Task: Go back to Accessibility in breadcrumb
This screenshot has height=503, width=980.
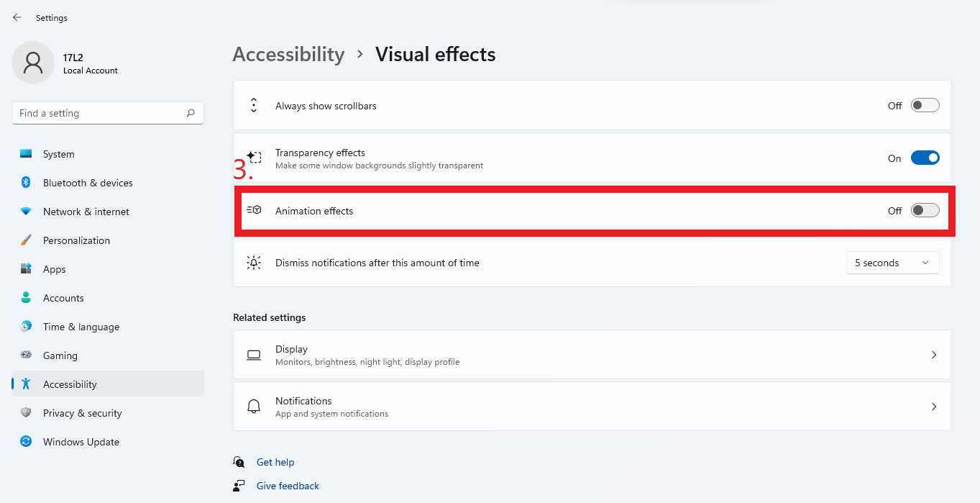Action: point(288,55)
